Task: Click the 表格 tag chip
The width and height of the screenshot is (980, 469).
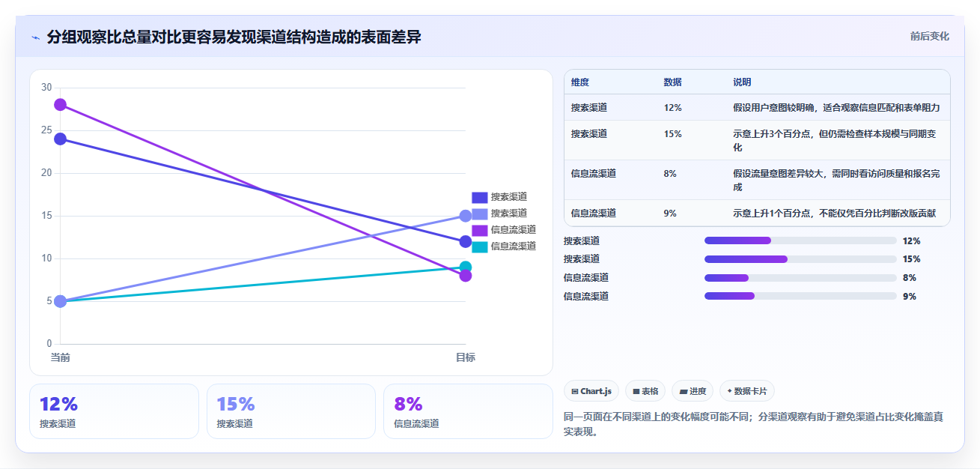Action: (645, 391)
